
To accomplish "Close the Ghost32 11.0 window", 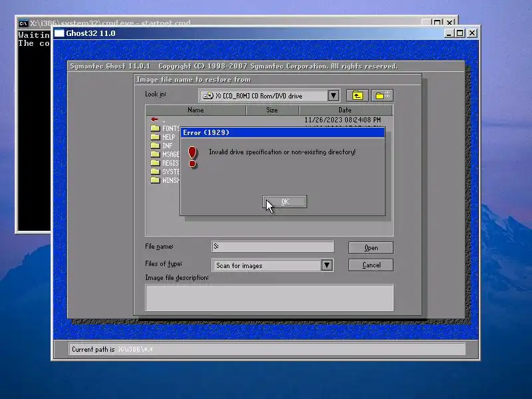I will click(472, 33).
